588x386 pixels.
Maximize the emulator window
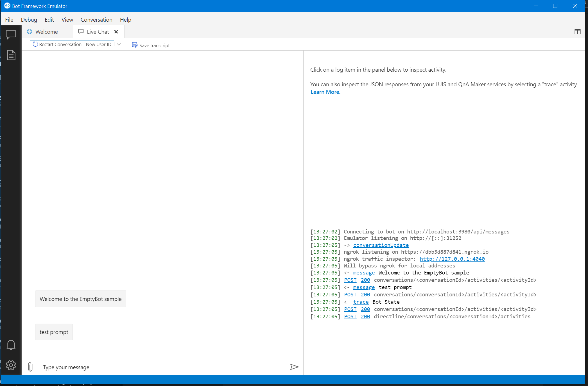click(x=555, y=6)
